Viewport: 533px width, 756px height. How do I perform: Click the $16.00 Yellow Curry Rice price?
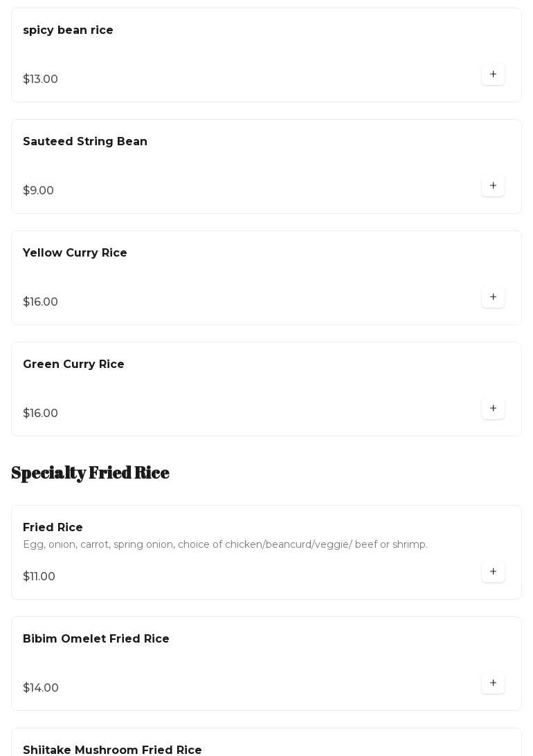pos(41,302)
